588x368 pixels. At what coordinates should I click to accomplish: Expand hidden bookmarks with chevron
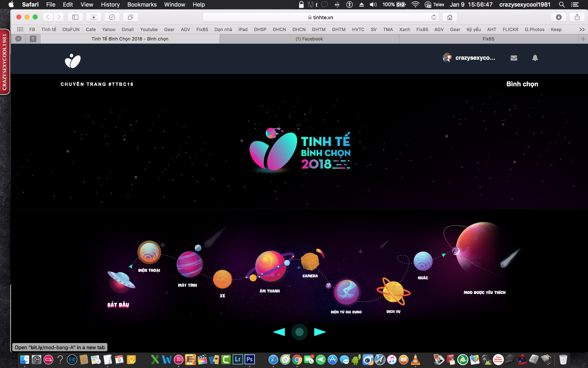[582, 29]
